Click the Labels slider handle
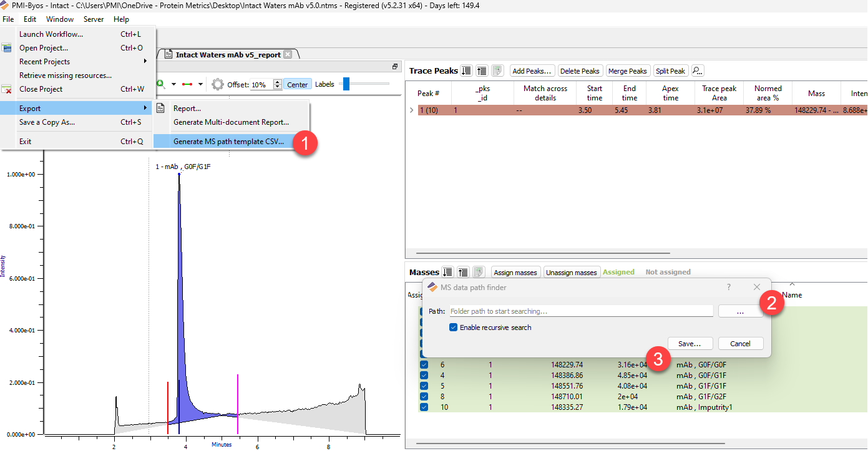This screenshot has height=451, width=868. [346, 84]
